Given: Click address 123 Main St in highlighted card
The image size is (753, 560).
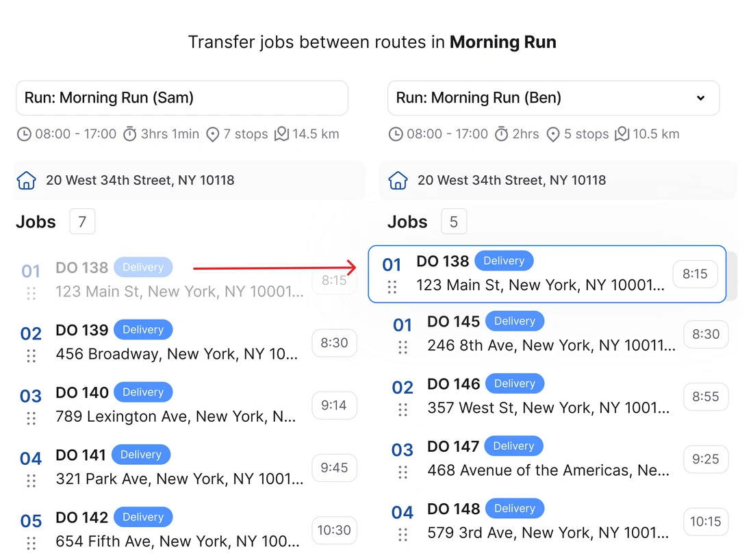Looking at the screenshot, I should coord(541,285).
